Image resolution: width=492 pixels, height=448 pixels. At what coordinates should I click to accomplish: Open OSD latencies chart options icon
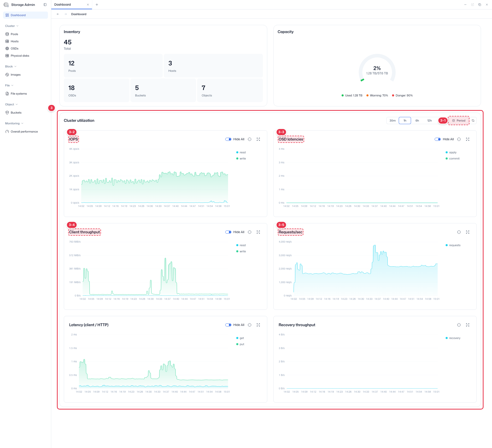tap(459, 139)
